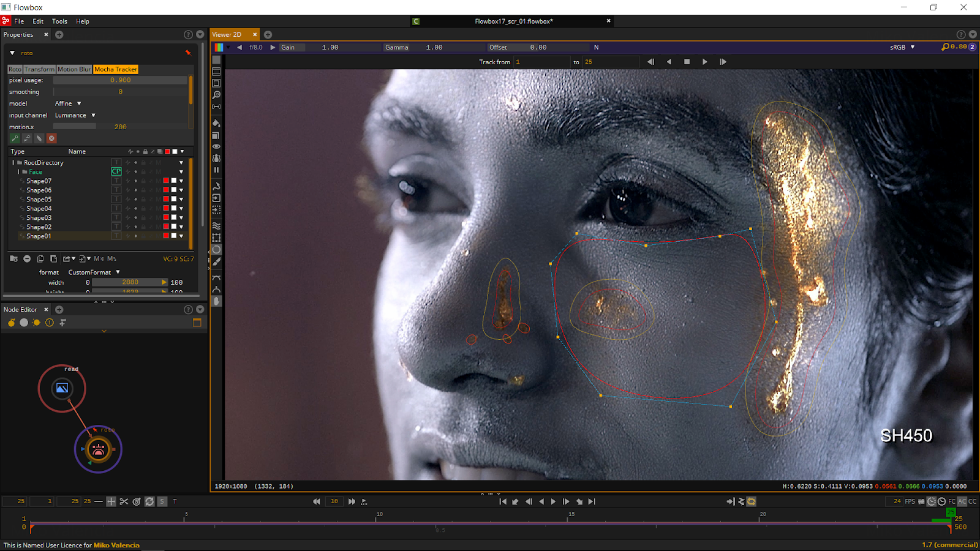Toggle the CP indicator on the Face group
980x551 pixels.
click(116, 171)
